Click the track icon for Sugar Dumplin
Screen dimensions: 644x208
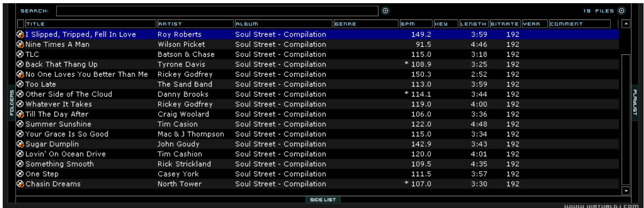click(20, 144)
